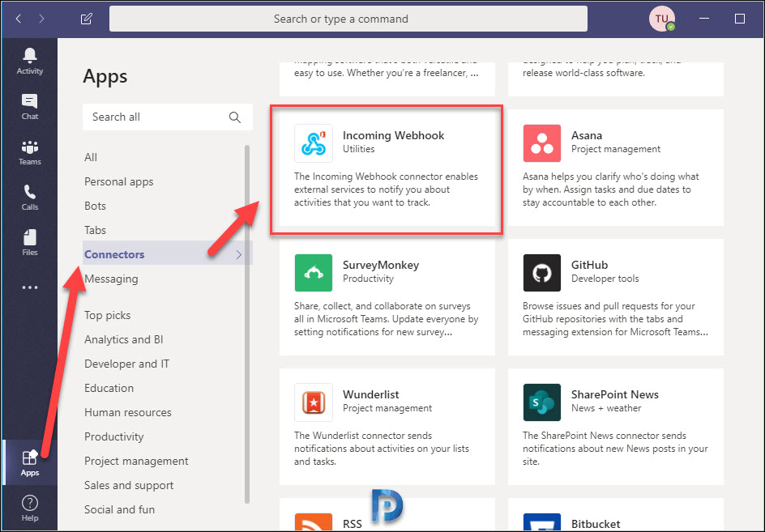Click the RSS app icon
Screen dimensions: 765x532
314,521
